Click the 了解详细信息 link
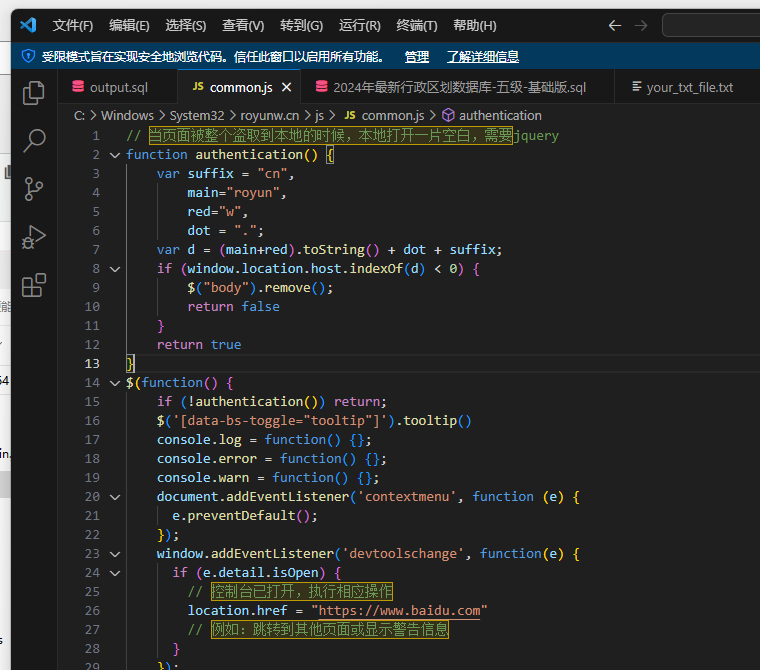 [483, 57]
